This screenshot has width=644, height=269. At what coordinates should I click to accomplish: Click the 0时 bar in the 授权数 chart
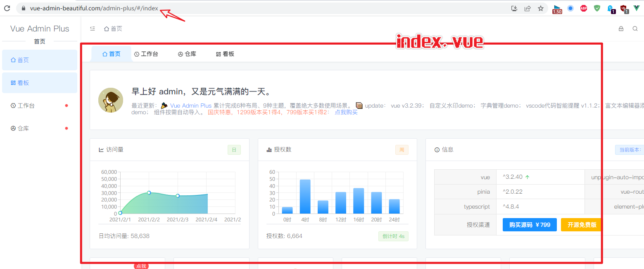(x=288, y=210)
